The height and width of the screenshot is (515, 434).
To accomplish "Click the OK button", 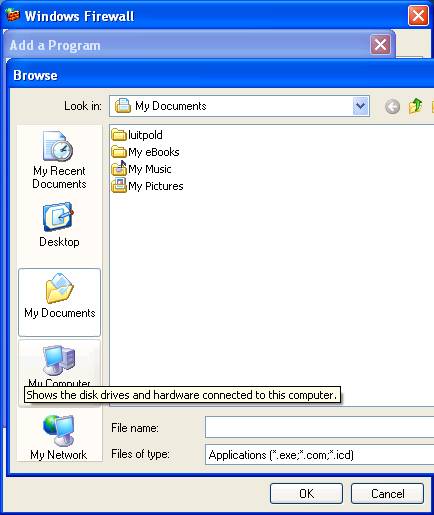I will click(x=306, y=494).
